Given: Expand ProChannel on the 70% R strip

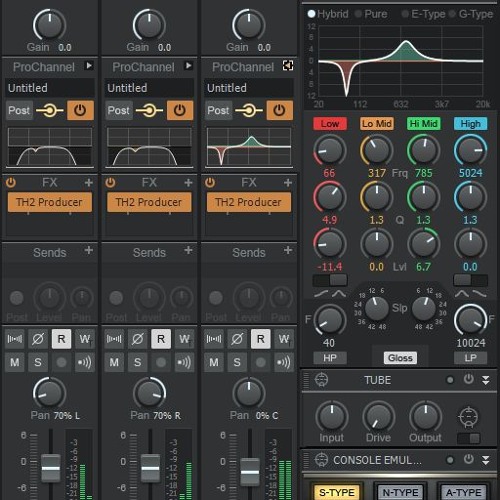Looking at the screenshot, I should point(188,66).
